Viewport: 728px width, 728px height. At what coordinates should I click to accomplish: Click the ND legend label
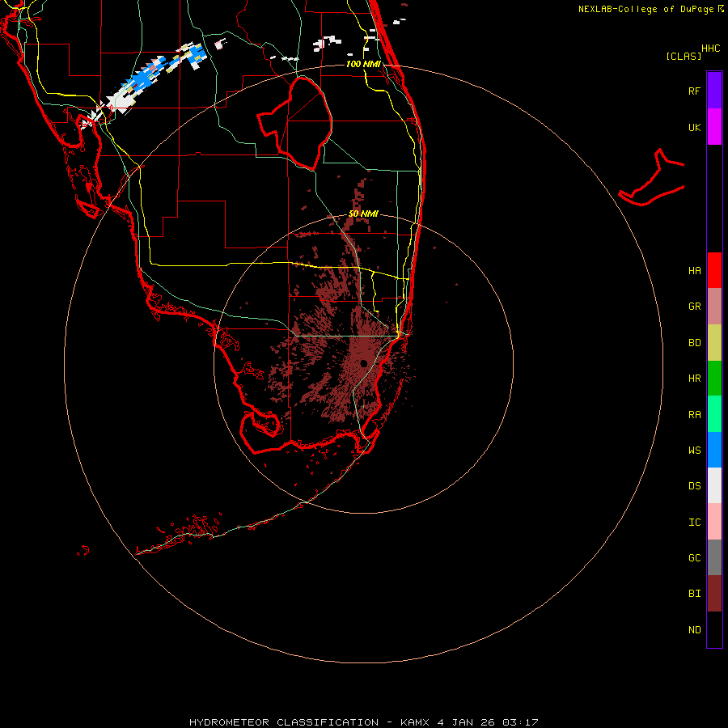694,630
